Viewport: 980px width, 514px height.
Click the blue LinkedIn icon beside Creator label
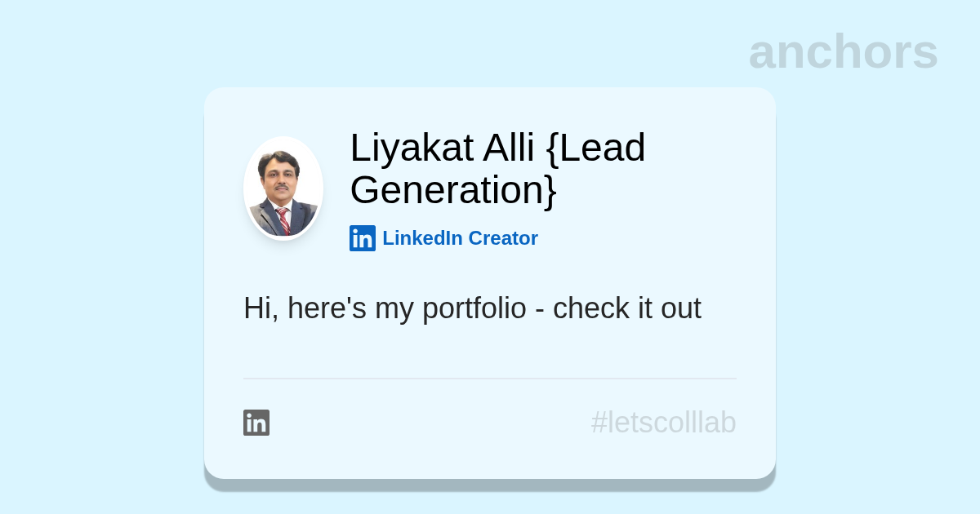[363, 238]
